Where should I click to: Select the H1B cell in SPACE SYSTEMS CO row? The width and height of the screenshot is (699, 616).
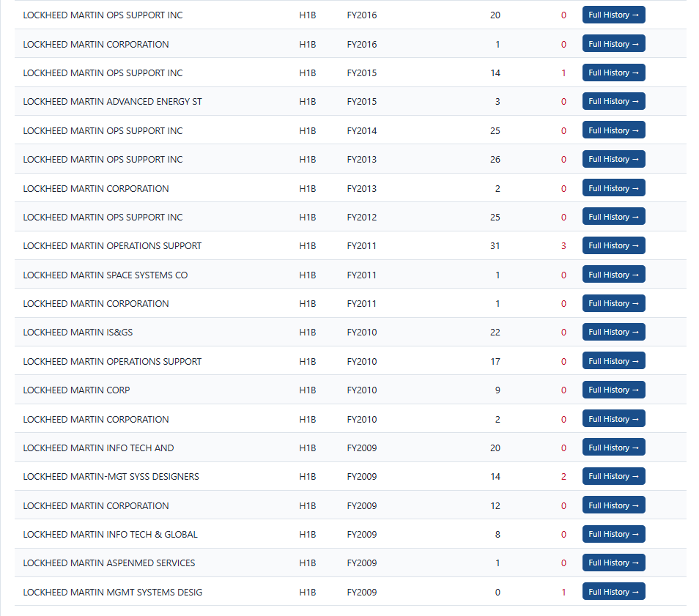pos(308,275)
